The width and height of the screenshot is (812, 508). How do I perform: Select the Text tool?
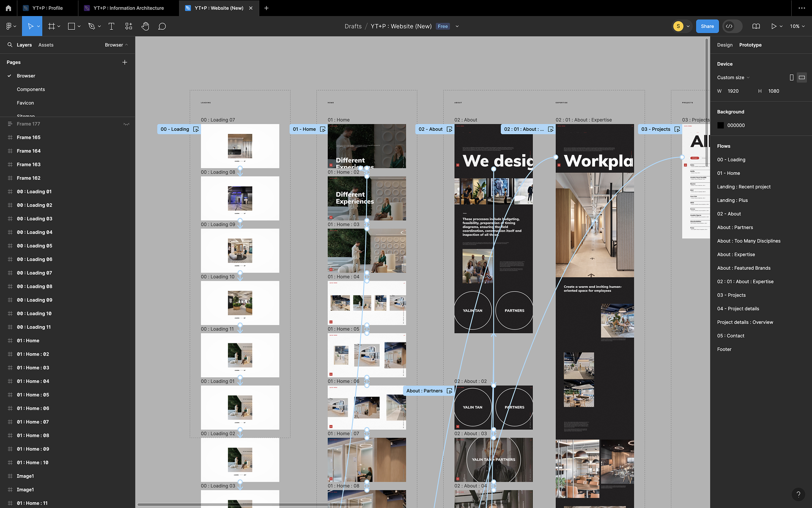[111, 26]
